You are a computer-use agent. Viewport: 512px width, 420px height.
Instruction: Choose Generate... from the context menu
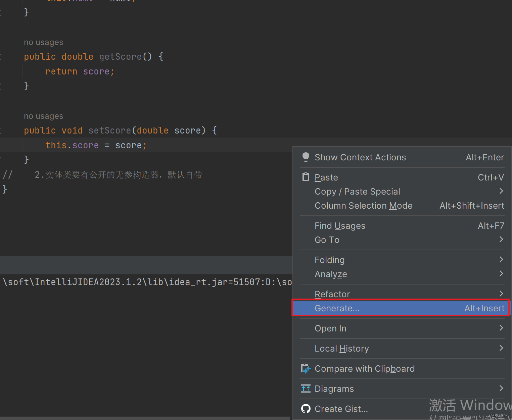(x=402, y=308)
